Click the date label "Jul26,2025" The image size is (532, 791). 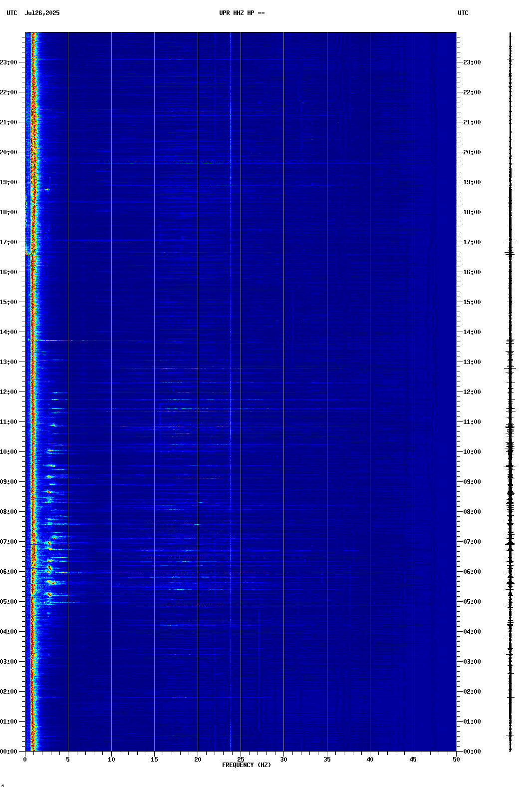pyautogui.click(x=42, y=13)
